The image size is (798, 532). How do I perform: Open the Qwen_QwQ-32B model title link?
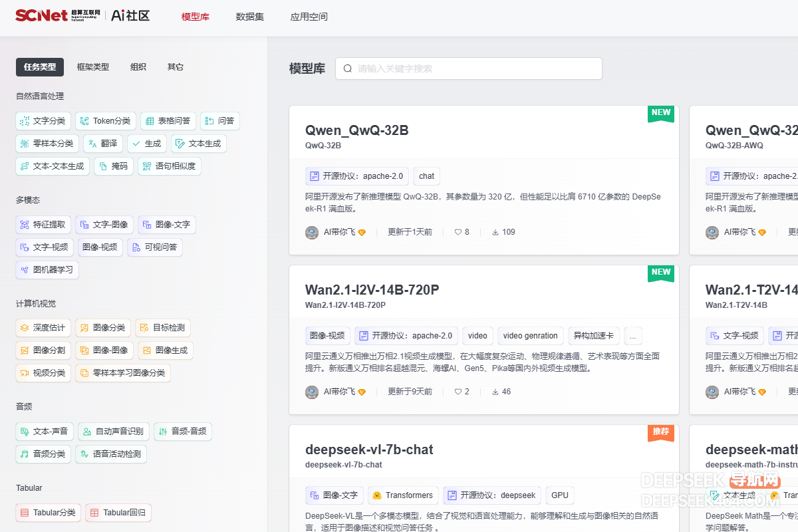pos(356,130)
